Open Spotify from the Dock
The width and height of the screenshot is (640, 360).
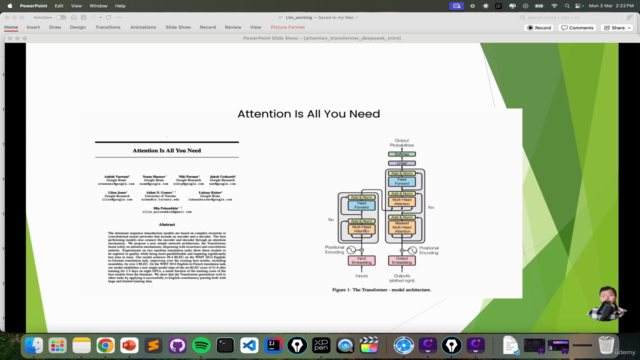pyautogui.click(x=201, y=345)
